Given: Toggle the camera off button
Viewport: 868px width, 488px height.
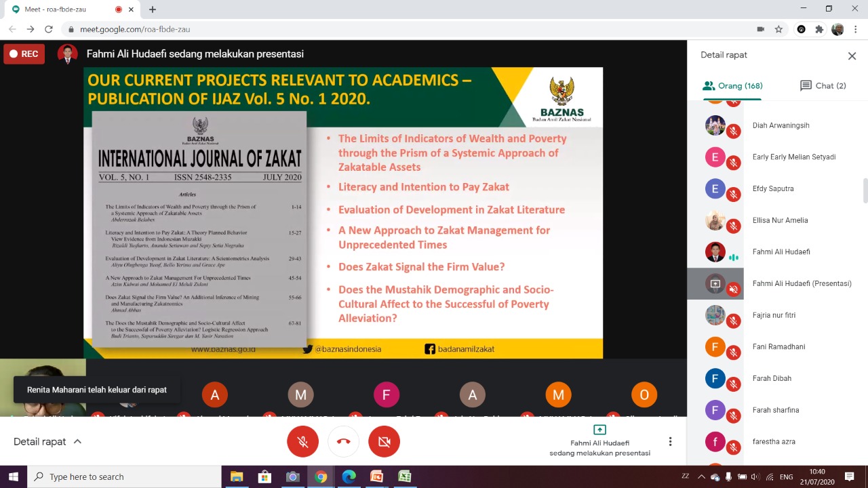Looking at the screenshot, I should click(x=384, y=441).
